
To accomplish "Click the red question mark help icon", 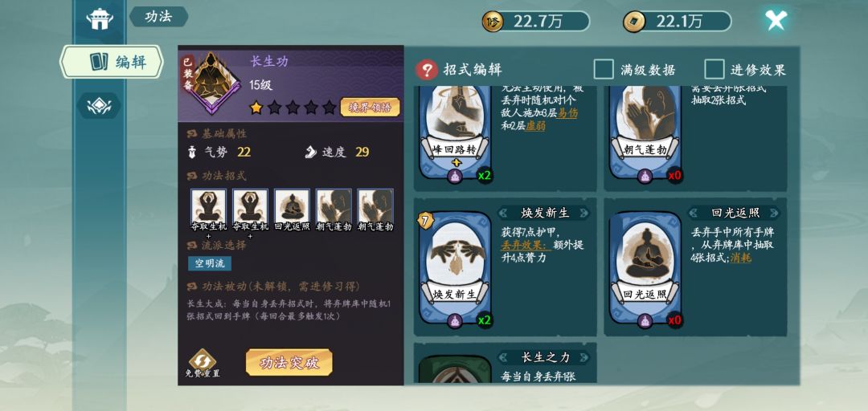I will pos(427,71).
